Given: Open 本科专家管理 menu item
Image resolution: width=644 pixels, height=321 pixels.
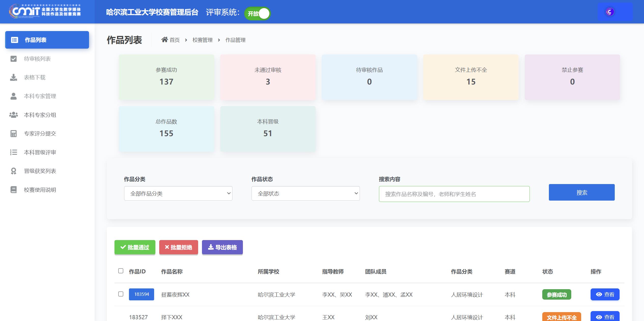Looking at the screenshot, I should click(47, 96).
